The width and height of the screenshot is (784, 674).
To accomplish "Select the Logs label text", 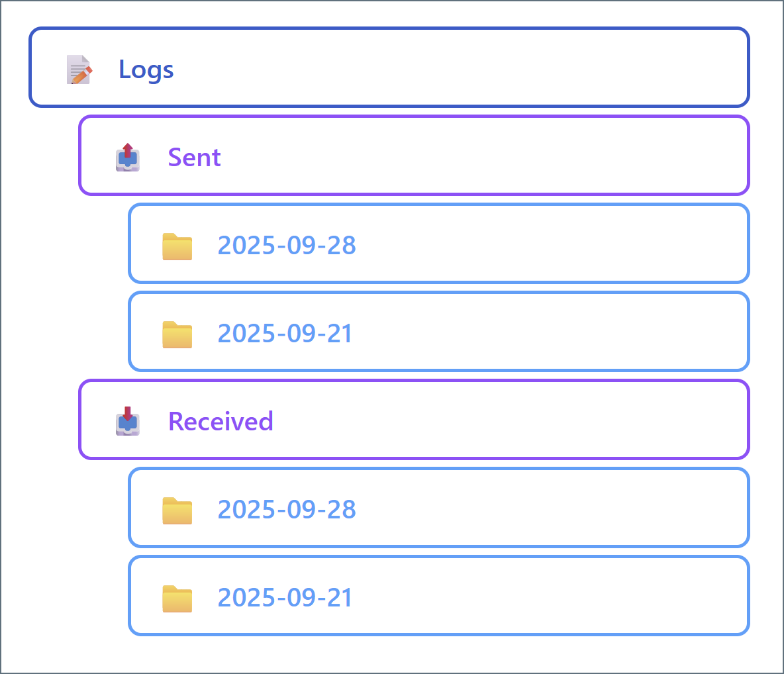I will (146, 70).
